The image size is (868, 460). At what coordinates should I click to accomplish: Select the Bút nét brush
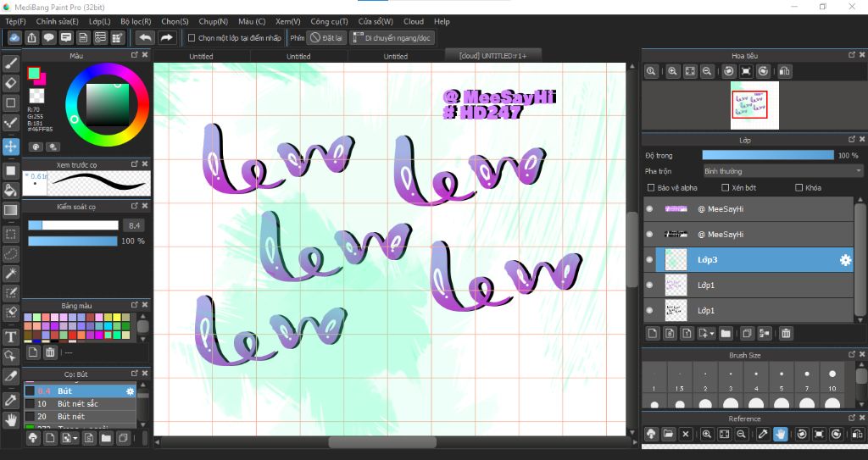81,416
